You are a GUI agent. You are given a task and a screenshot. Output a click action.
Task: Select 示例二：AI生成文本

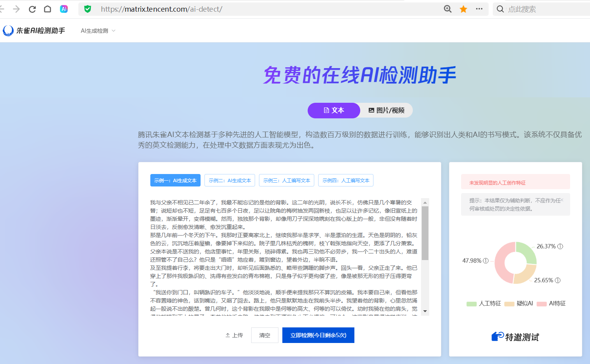230,180
